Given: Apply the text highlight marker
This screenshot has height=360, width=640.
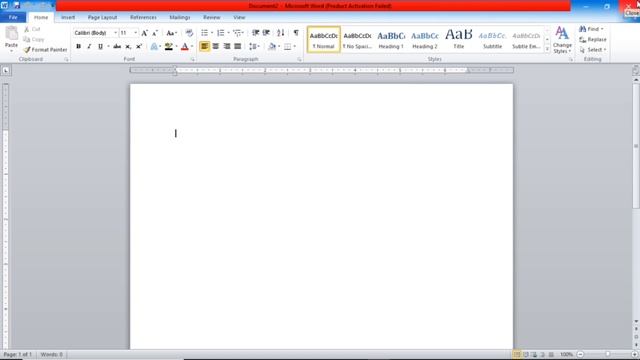Looking at the screenshot, I should click(x=169, y=47).
